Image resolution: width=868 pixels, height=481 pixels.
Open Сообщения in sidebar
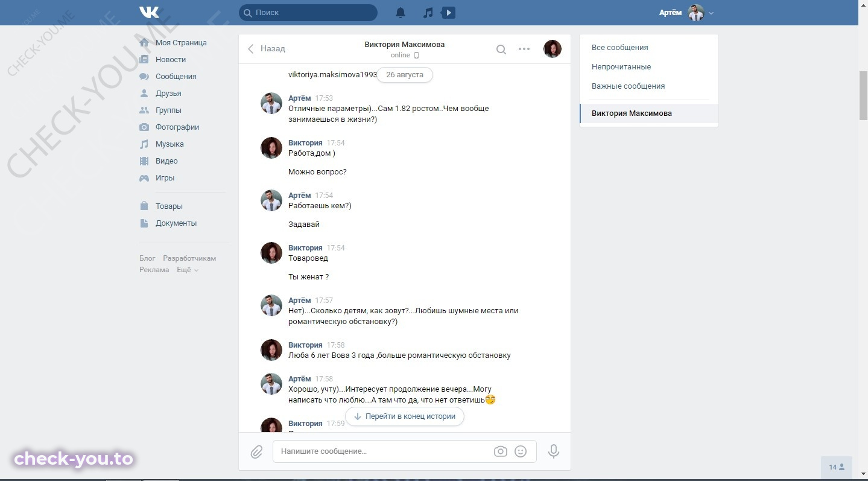click(x=176, y=77)
